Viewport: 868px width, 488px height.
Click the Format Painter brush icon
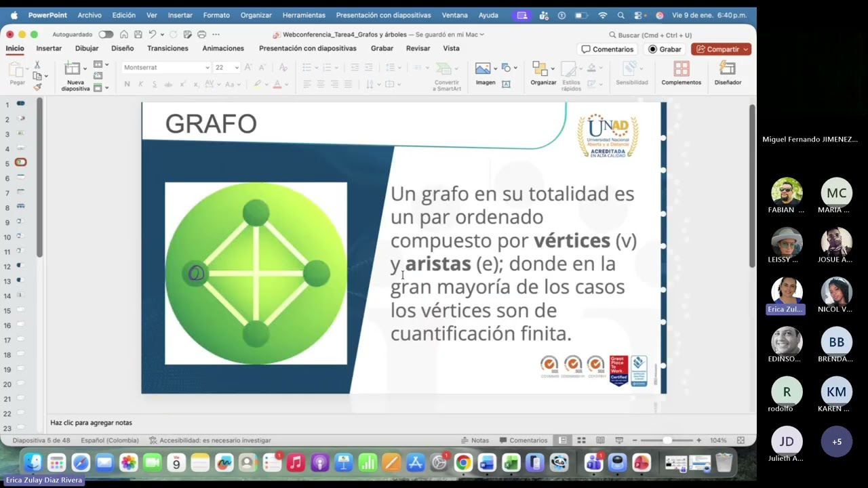click(x=37, y=87)
